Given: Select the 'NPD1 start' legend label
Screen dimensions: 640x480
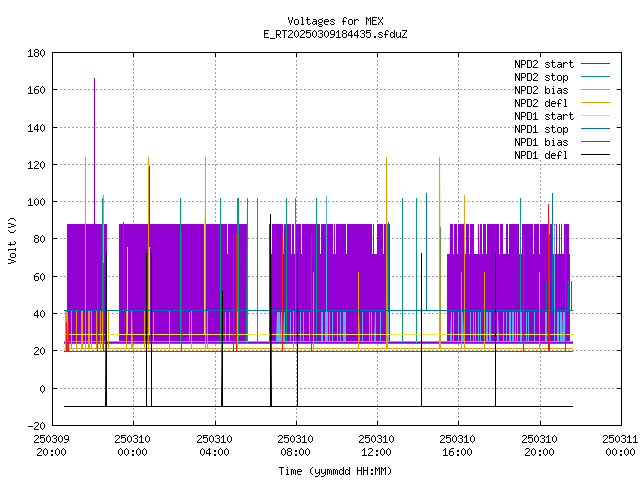Looking at the screenshot, I should [544, 116].
